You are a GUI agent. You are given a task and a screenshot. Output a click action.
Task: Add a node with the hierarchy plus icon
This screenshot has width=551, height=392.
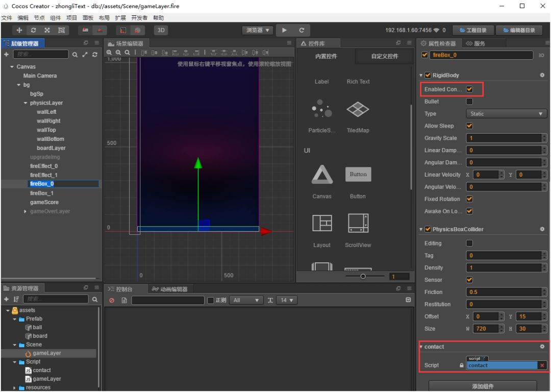click(x=6, y=54)
